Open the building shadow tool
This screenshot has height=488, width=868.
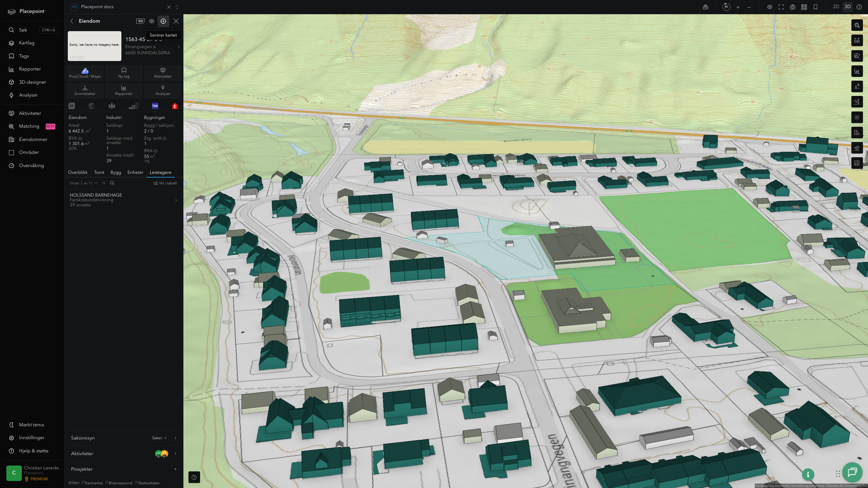(857, 133)
